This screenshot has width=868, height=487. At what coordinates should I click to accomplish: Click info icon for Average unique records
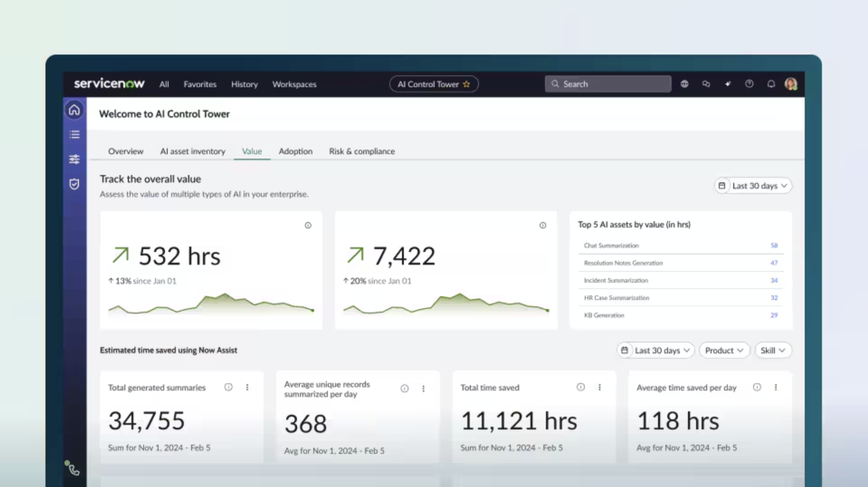405,388
